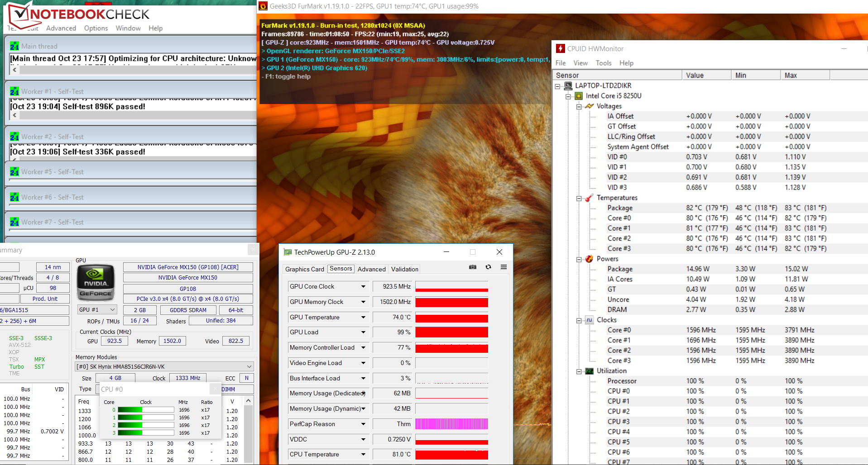Click the FurMark title bar icon
868x465 pixels.
pos(263,6)
